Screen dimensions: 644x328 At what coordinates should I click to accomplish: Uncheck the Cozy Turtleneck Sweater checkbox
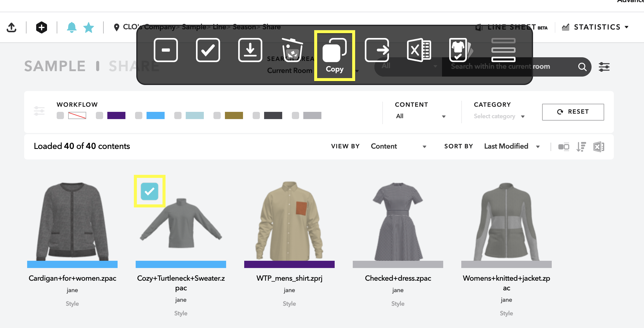tap(150, 191)
